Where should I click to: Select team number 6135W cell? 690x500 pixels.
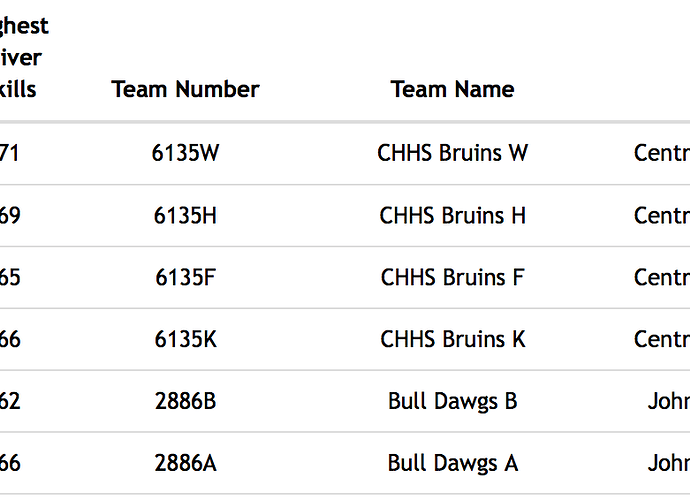click(185, 153)
